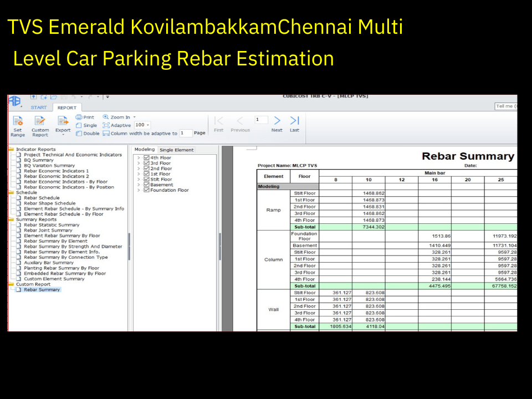Click the Rebar Summary report title
Image resolution: width=532 pixels, height=399 pixels.
pos(468,156)
